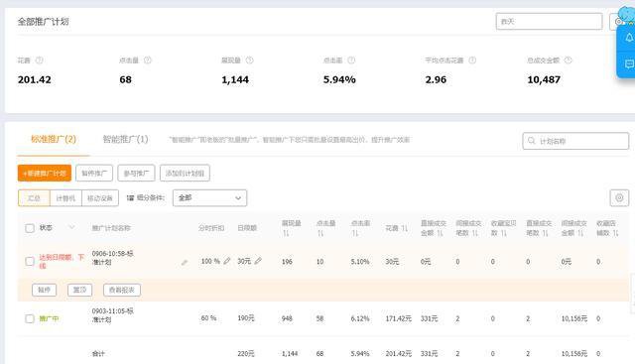Sort by 间接成交笔数 column arrows
This screenshot has height=364, width=635.
tap(475, 233)
